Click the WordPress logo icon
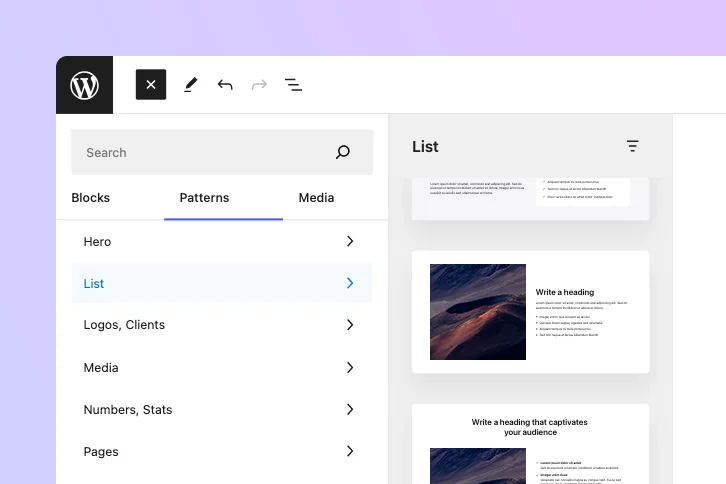 tap(85, 85)
